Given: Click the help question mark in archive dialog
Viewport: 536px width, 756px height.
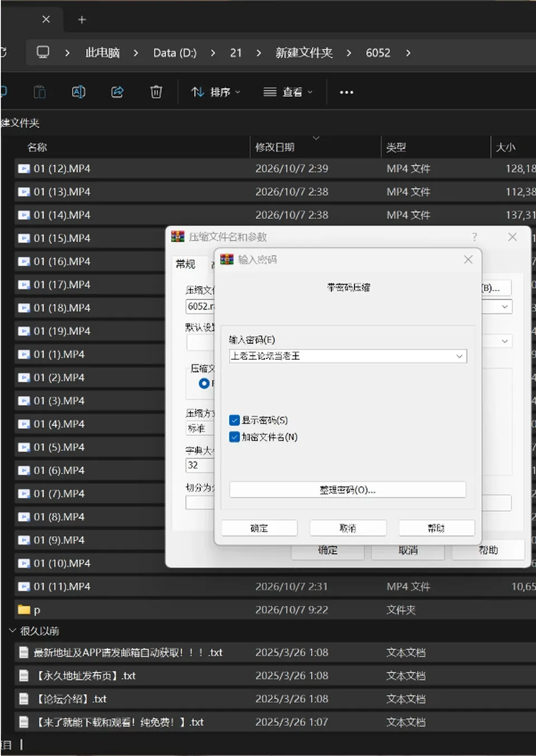Looking at the screenshot, I should pos(475,237).
